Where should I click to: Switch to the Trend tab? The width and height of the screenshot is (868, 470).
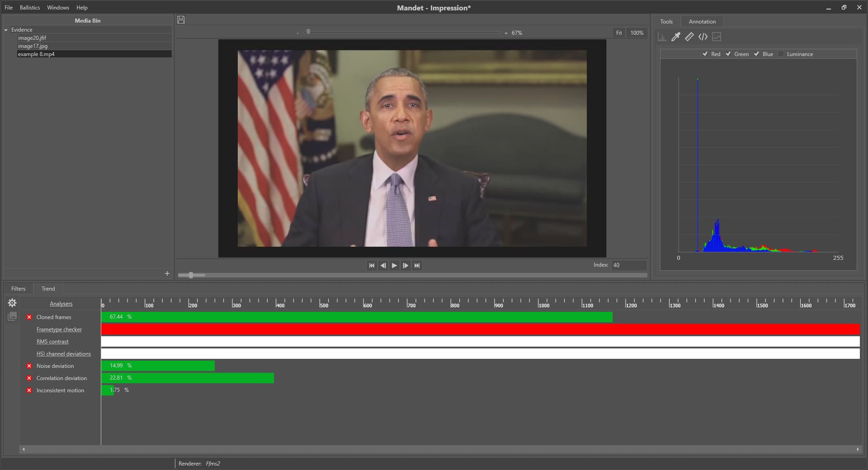48,289
